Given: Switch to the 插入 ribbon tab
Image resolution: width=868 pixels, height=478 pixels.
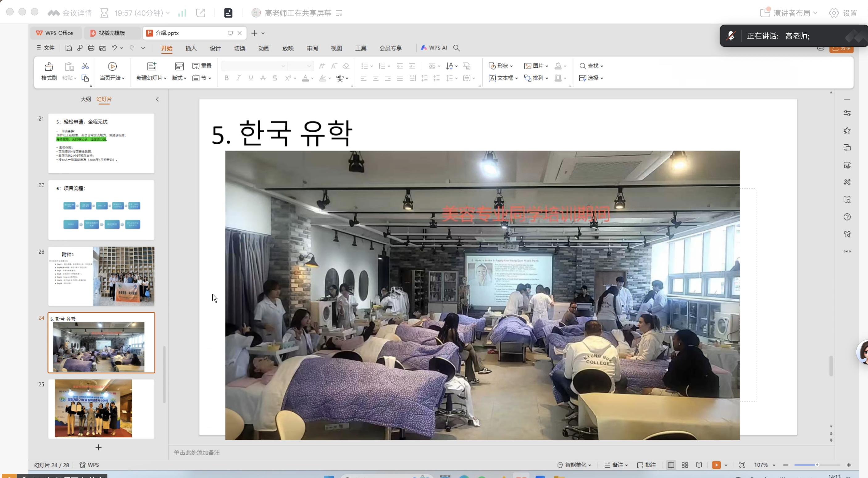Looking at the screenshot, I should [191, 48].
